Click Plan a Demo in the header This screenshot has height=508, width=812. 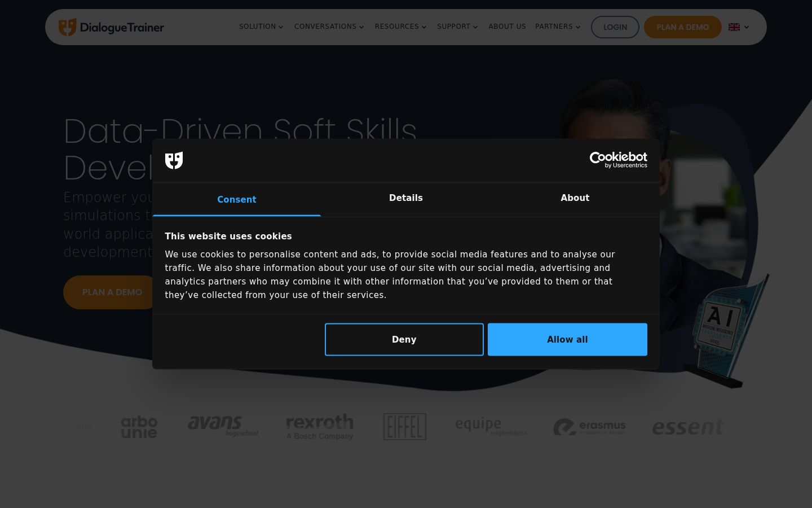click(683, 27)
